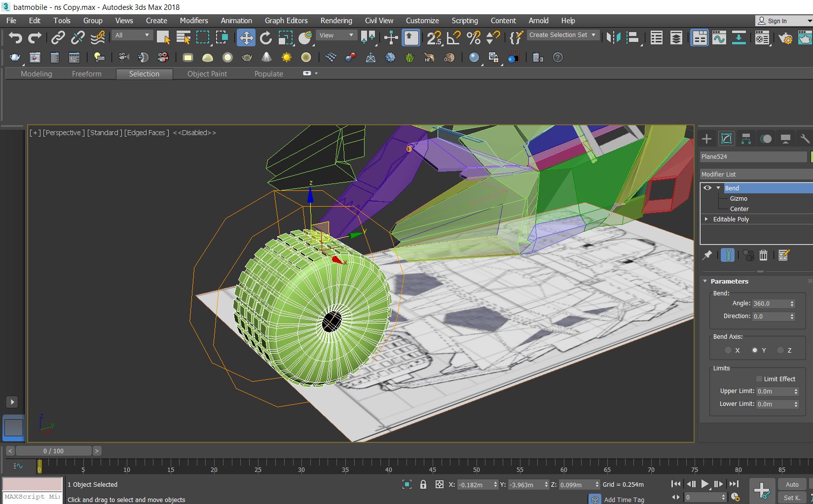Select Z bend axis radio button
This screenshot has height=504, width=813.
pos(780,350)
